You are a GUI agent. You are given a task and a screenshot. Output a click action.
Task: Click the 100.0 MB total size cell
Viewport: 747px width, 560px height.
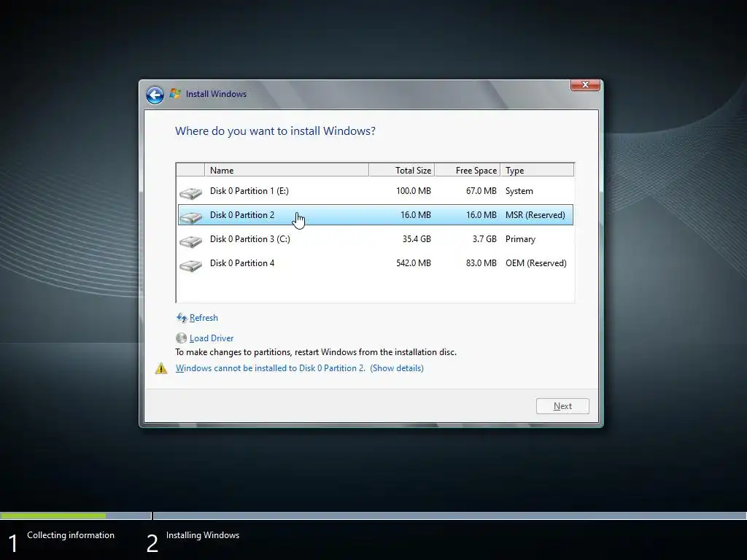[414, 191]
